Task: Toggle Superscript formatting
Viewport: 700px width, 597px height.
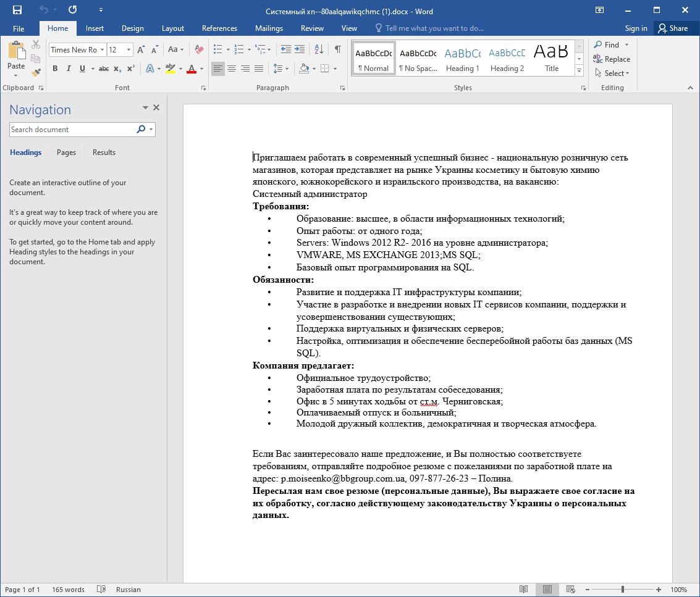Action: pos(130,69)
